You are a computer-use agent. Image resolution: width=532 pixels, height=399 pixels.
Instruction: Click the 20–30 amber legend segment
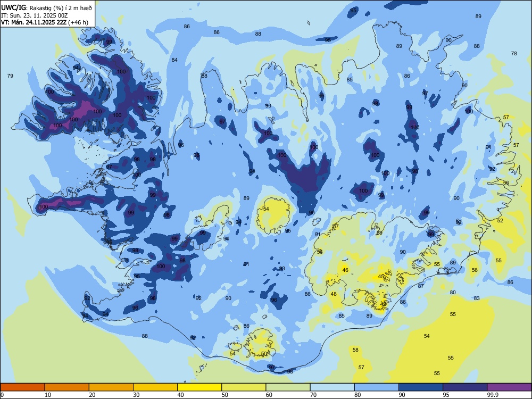[x=111, y=387]
